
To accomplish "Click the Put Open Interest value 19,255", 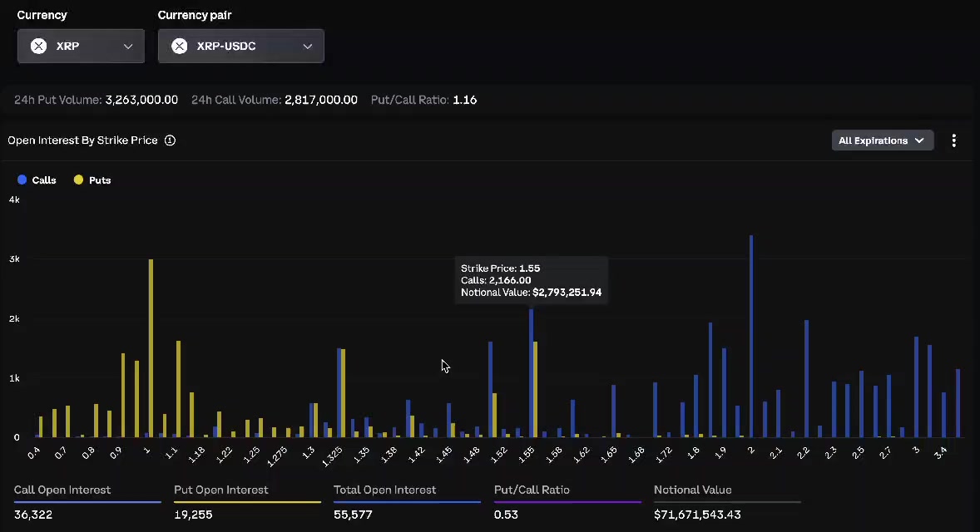I will tap(193, 515).
